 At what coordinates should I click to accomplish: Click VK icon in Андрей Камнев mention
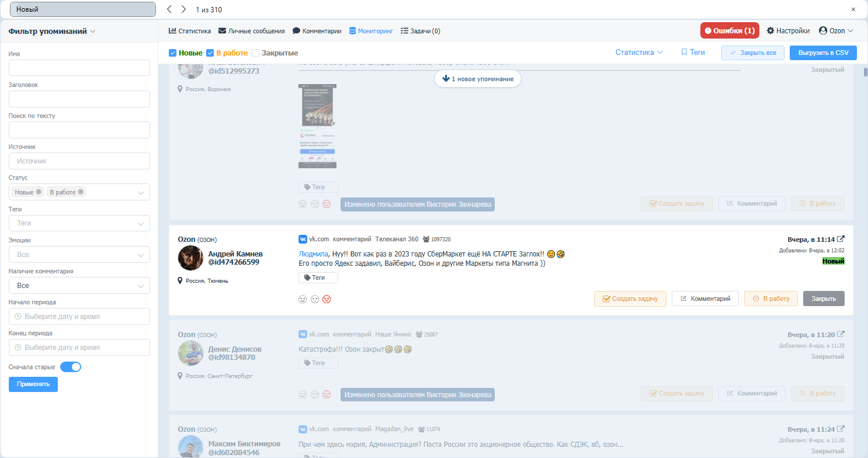303,239
